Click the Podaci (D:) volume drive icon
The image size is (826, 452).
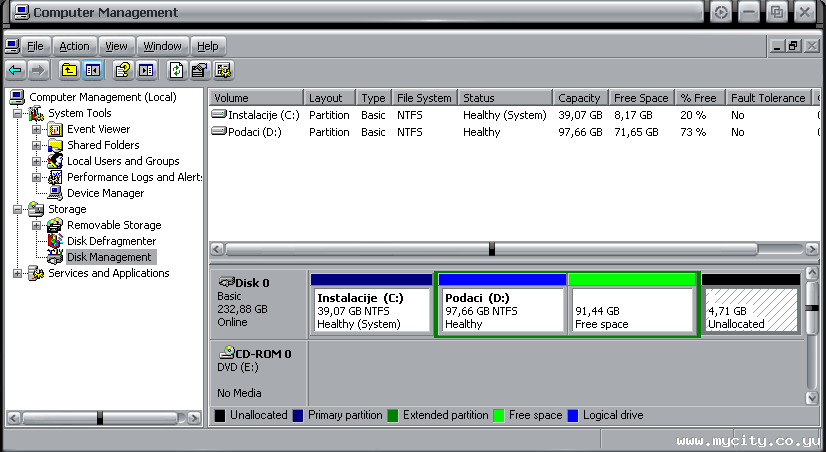(x=219, y=131)
